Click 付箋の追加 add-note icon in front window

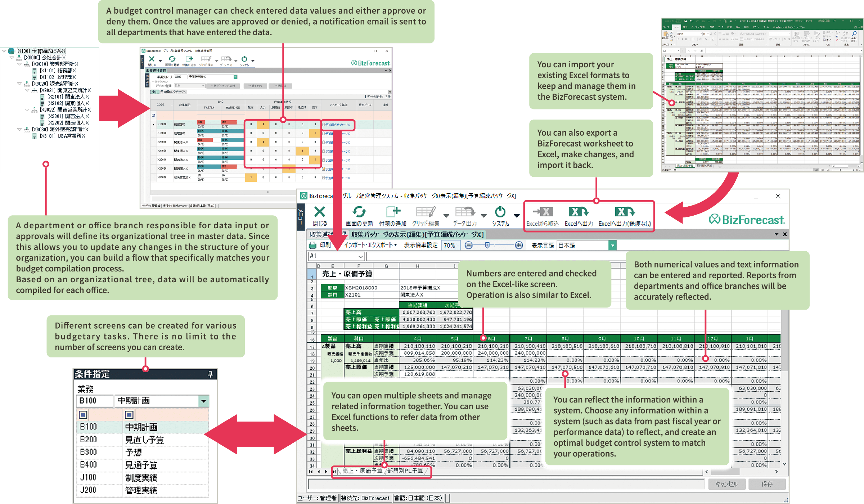(x=393, y=212)
